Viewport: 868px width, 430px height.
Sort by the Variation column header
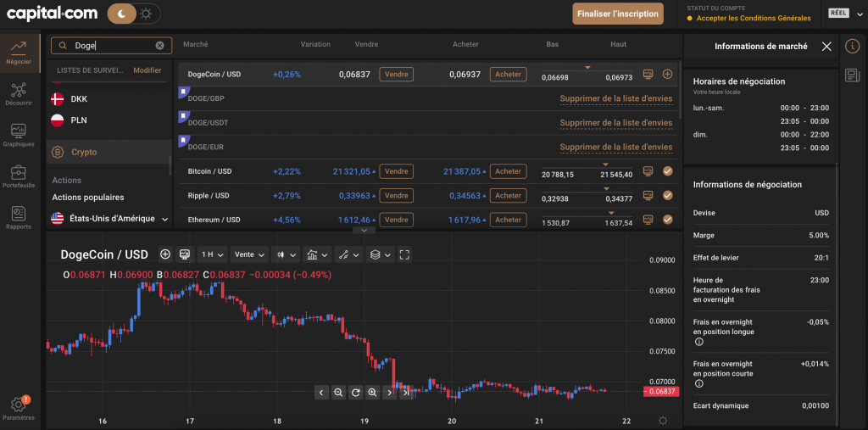315,44
